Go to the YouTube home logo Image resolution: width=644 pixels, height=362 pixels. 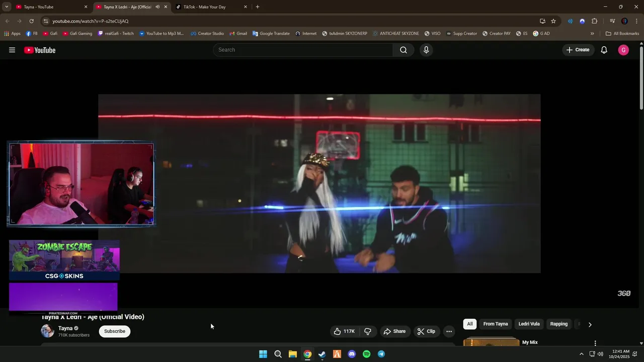pyautogui.click(x=40, y=50)
